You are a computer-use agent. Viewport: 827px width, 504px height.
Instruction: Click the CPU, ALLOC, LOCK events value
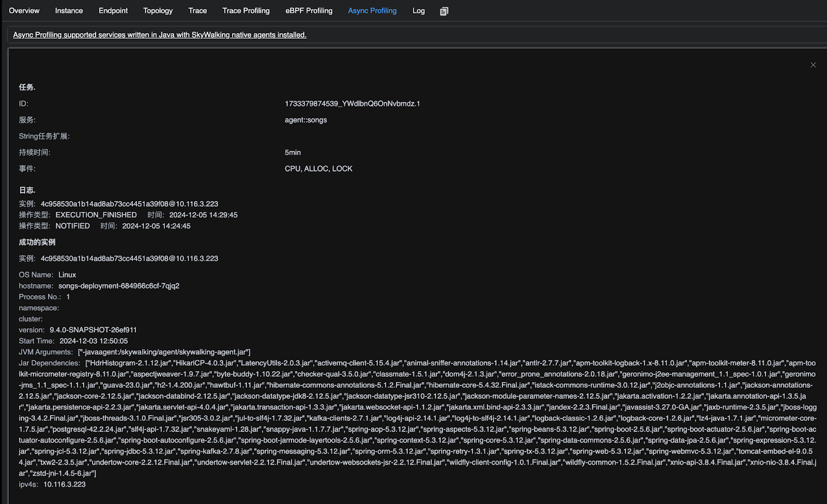point(318,169)
